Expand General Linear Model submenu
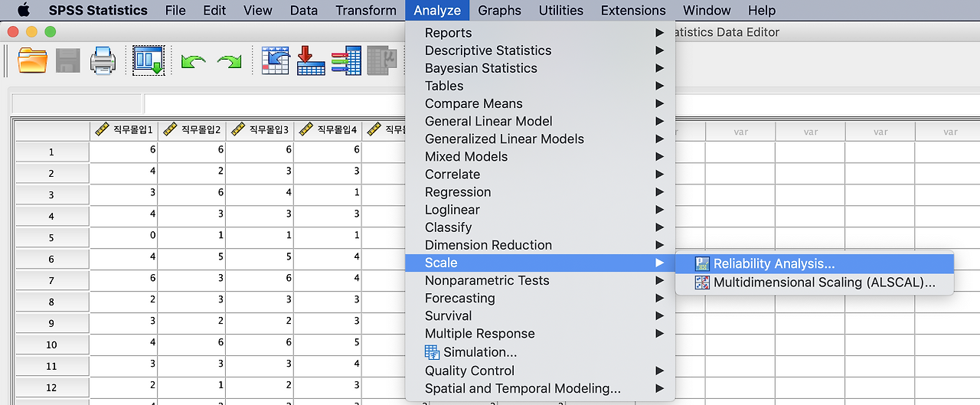Viewport: 980px width, 405px height. (x=540, y=121)
